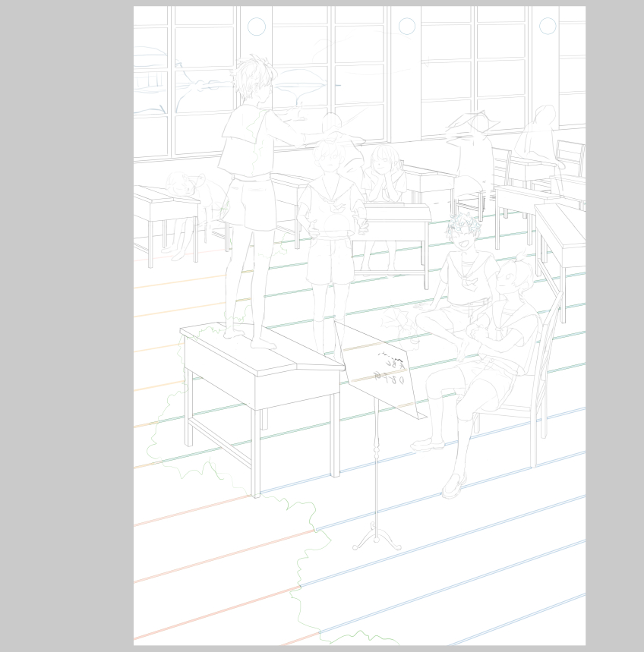
Task: Click the gray pasteboard right of the canvas
Action: [614, 326]
